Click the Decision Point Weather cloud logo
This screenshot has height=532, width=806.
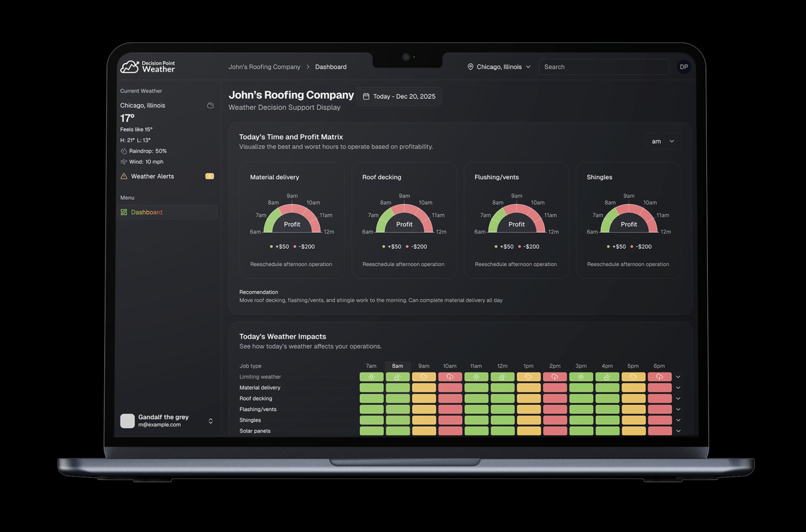pyautogui.click(x=129, y=67)
